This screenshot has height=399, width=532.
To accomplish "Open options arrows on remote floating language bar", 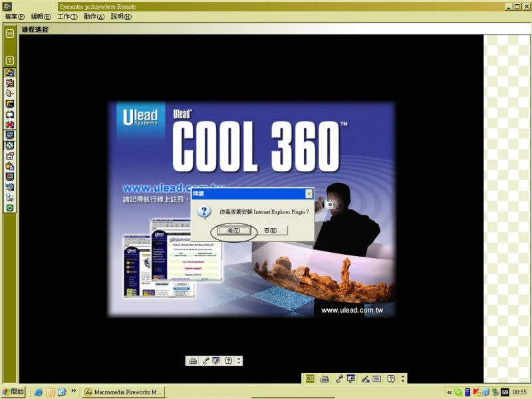I will point(239,360).
